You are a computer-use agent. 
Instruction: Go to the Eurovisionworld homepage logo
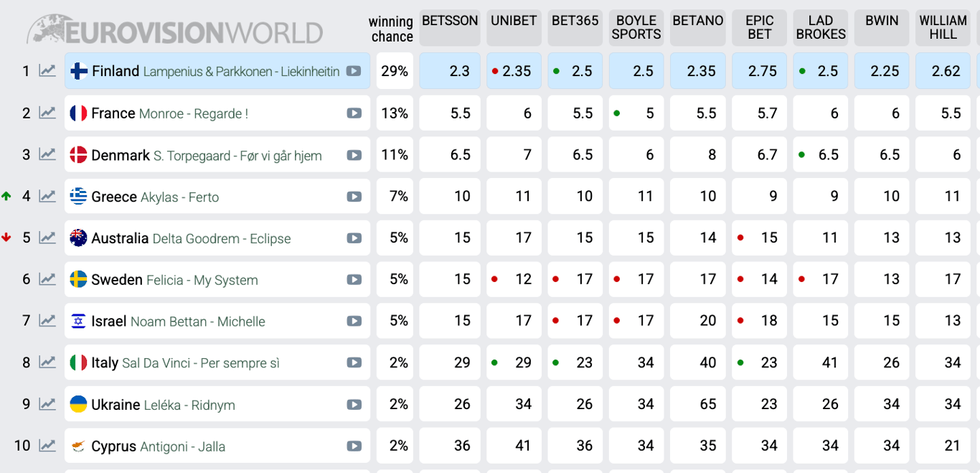tap(175, 31)
